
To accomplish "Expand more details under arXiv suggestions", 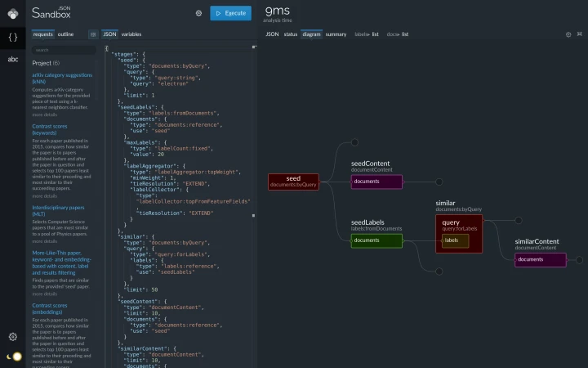I will point(45,114).
